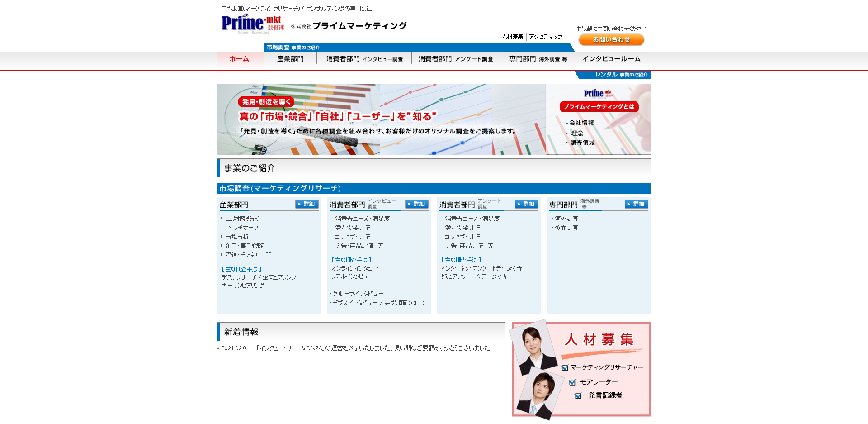868x424 pixels.
Task: Click the Prime-mkt company logo
Action: [x=253, y=24]
